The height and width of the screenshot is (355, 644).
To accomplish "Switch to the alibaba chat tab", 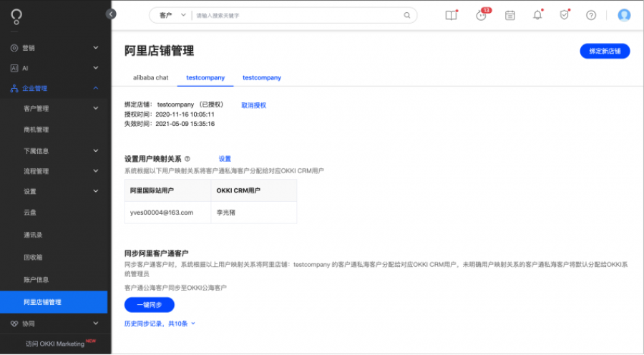I will click(151, 77).
